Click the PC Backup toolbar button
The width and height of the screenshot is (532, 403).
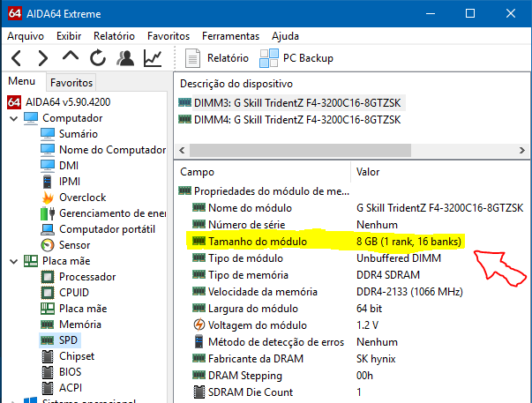coord(296,58)
